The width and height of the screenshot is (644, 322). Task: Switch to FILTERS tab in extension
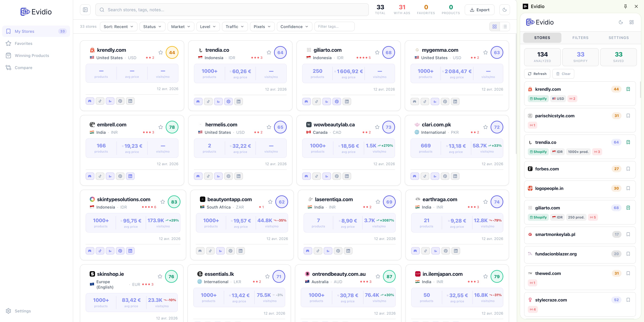(580, 38)
